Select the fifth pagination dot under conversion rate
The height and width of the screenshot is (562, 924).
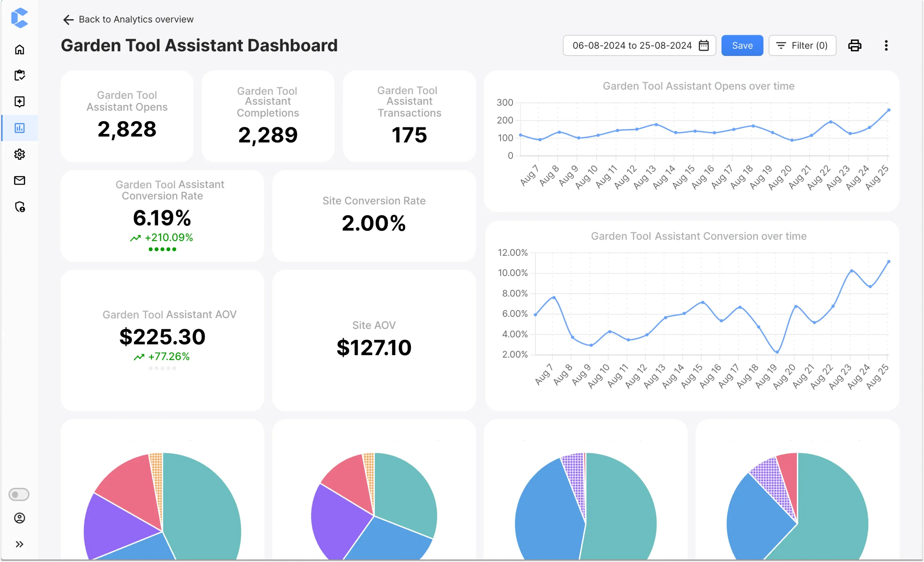pos(175,249)
